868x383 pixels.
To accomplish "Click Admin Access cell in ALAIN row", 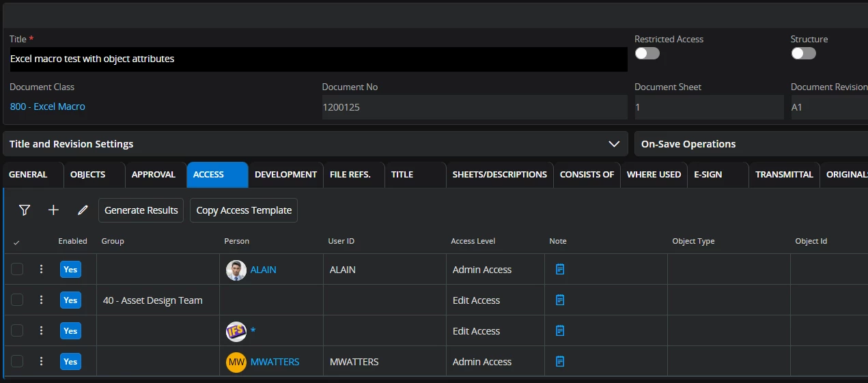I will click(x=495, y=270).
